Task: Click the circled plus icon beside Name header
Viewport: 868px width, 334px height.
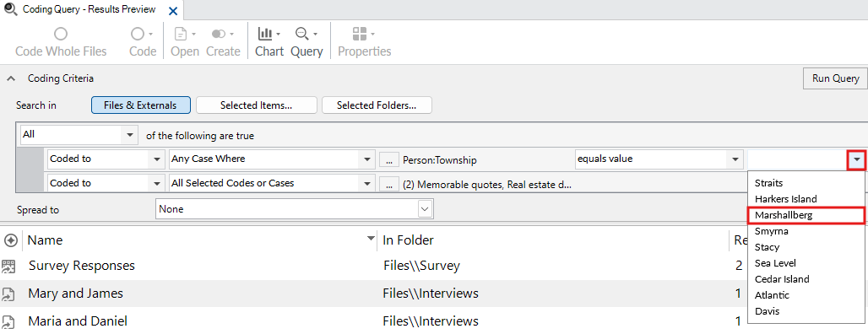Action: pos(10,240)
